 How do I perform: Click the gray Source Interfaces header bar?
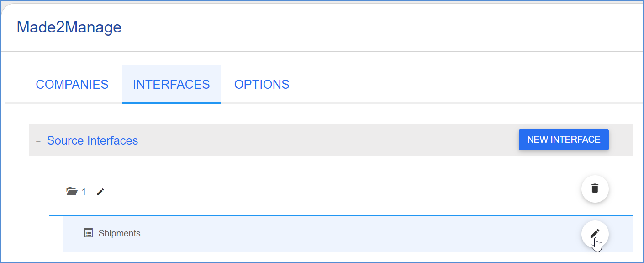click(x=320, y=140)
